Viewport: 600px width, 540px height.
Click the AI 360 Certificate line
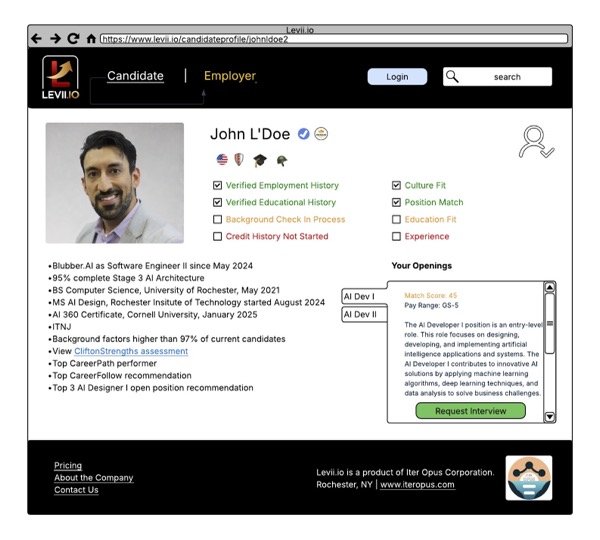153,315
